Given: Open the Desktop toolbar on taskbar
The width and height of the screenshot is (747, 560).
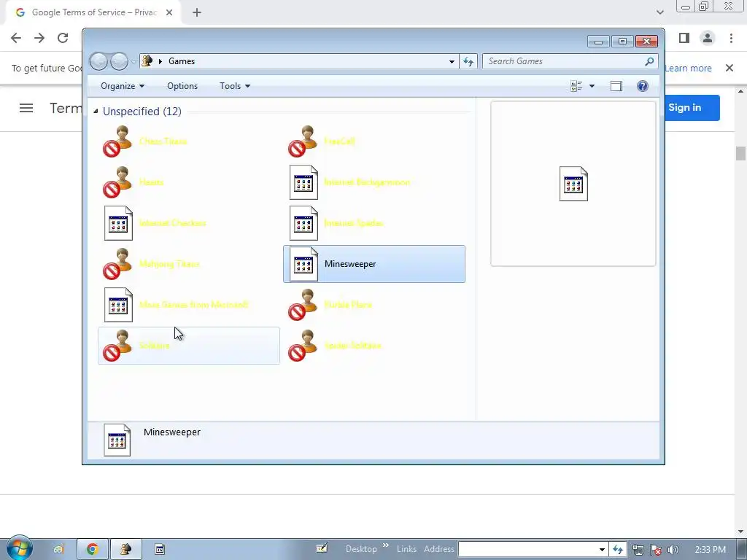Looking at the screenshot, I should 361,549.
